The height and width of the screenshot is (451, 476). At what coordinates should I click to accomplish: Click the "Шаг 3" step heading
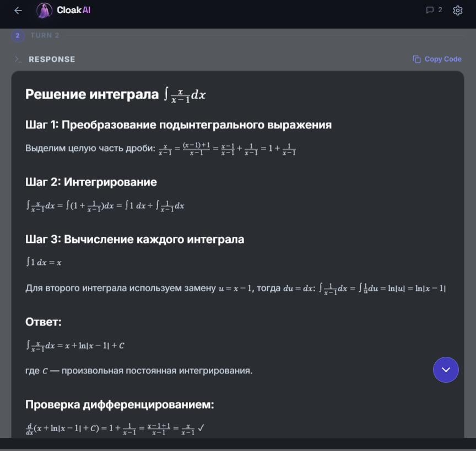(x=134, y=240)
